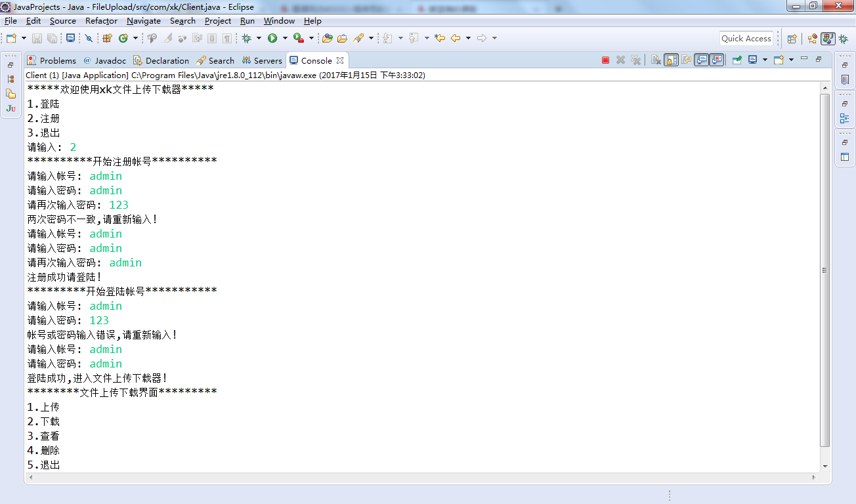
Task: Click the New Java Package icon
Action: tap(107, 38)
